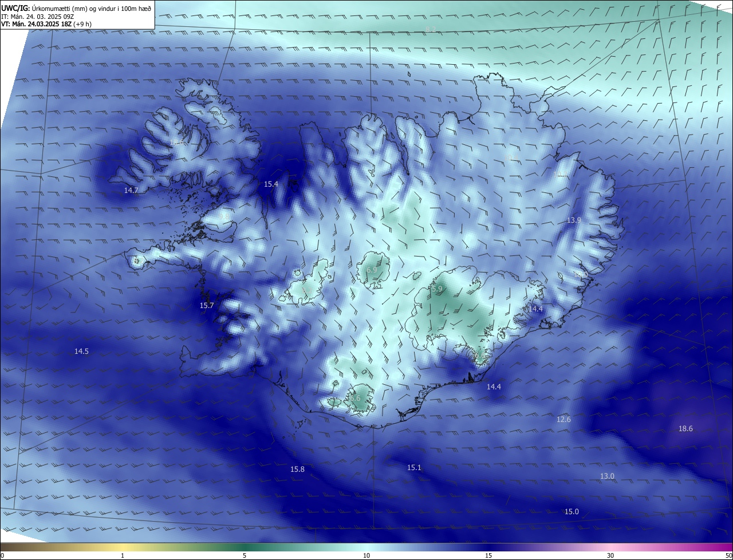Click the 15.0 value label

572,511
